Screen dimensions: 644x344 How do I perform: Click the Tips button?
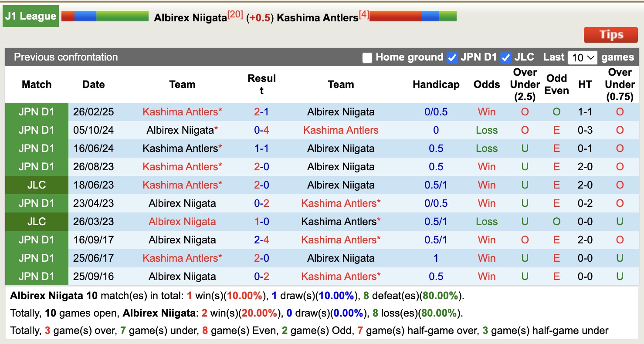pyautogui.click(x=610, y=34)
